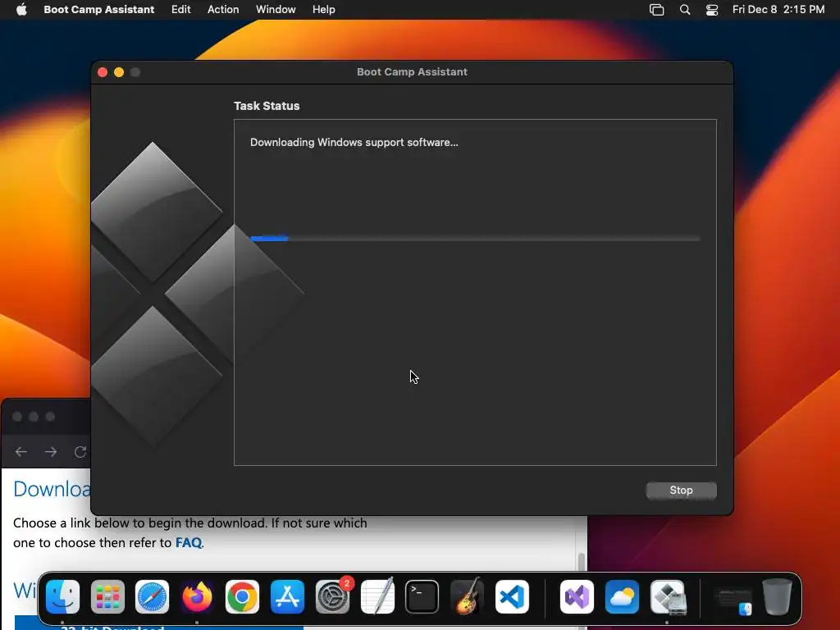Screen dimensions: 840x630
Task: Close the Boot Camp Assistant window
Action: point(103,72)
